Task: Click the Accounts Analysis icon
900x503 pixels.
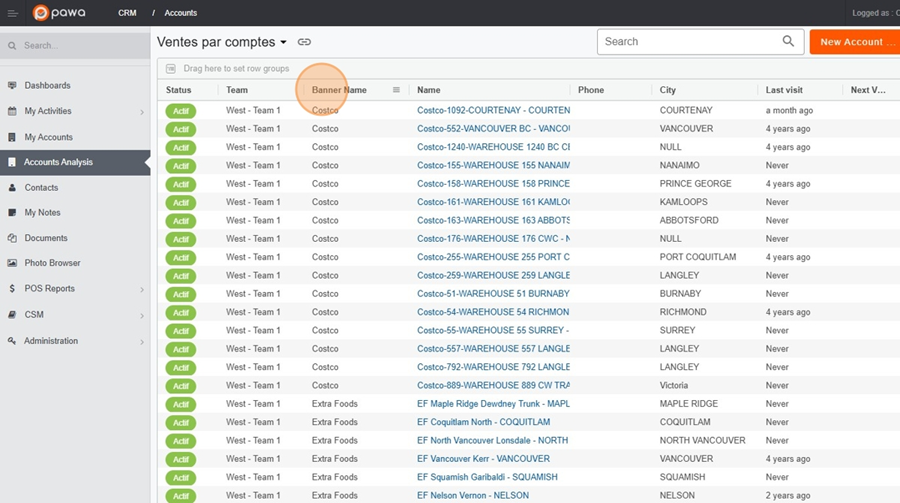Action: coord(12,162)
